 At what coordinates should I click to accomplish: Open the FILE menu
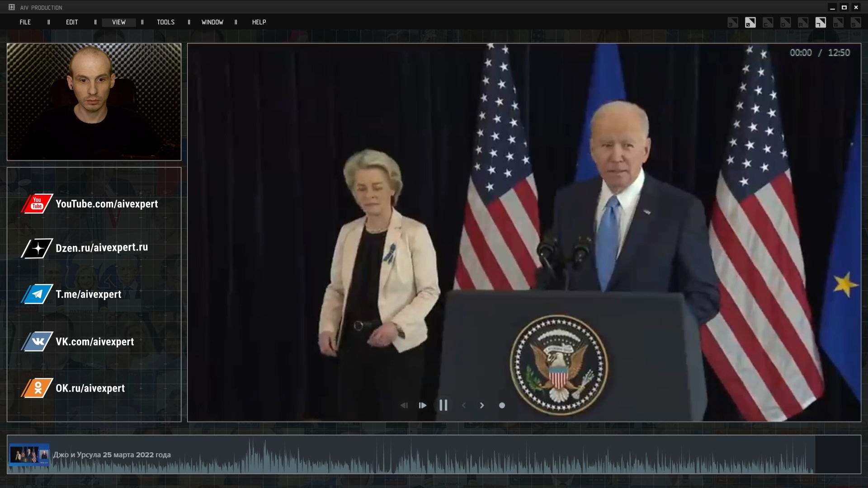25,22
